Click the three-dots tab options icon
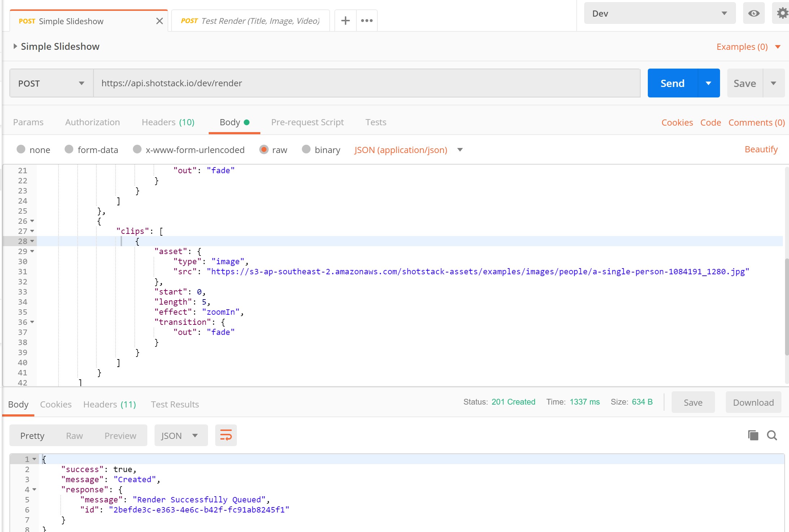Viewport: 789px width, 532px height. pyautogui.click(x=367, y=21)
